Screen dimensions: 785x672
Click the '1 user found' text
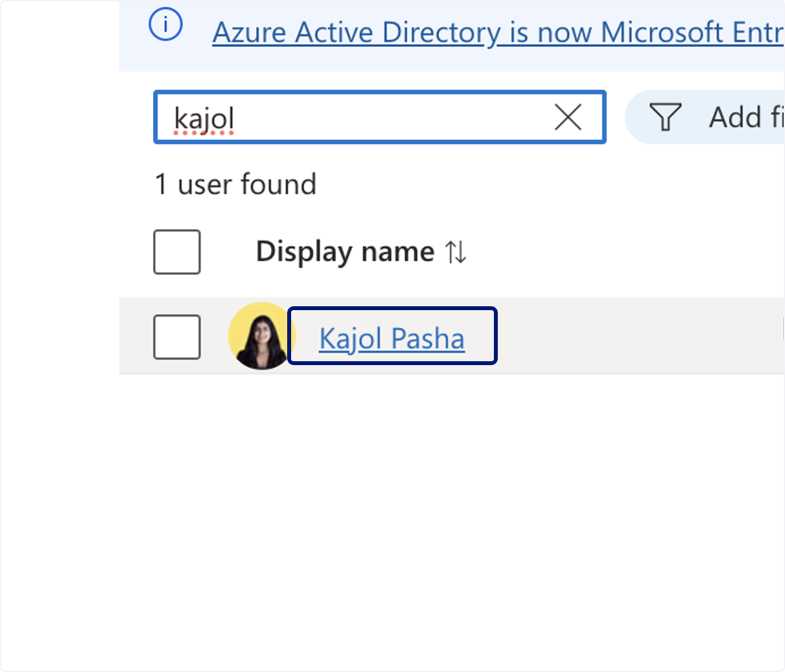pyautogui.click(x=235, y=184)
